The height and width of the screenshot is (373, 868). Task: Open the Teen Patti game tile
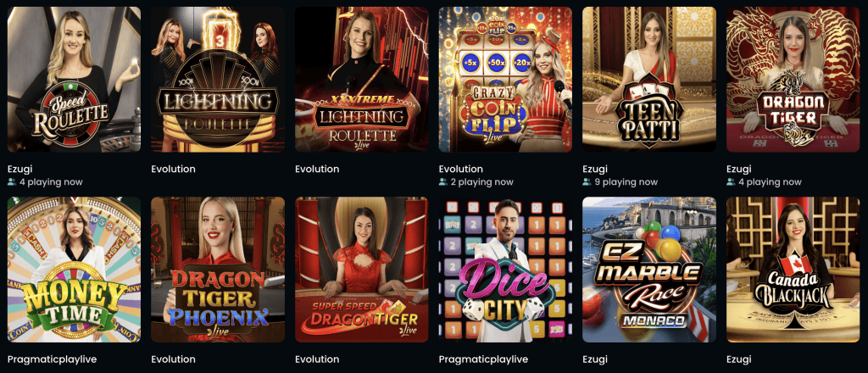[x=649, y=79]
